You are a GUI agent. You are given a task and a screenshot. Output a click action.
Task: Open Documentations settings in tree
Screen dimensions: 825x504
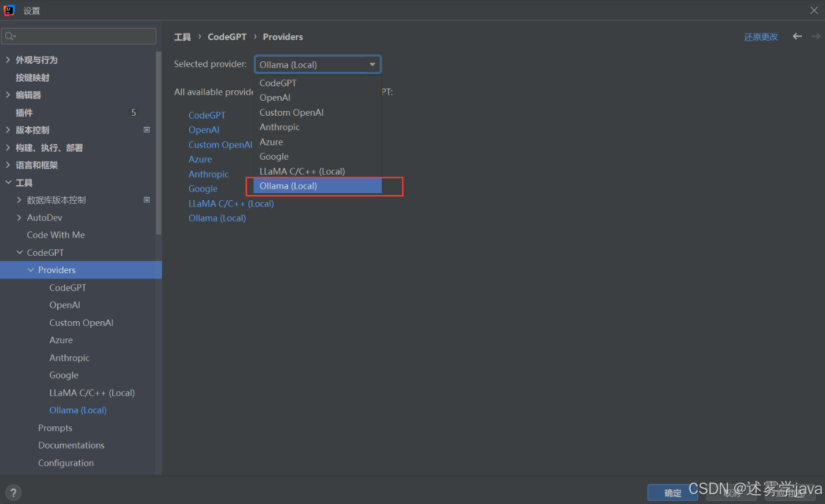click(71, 446)
